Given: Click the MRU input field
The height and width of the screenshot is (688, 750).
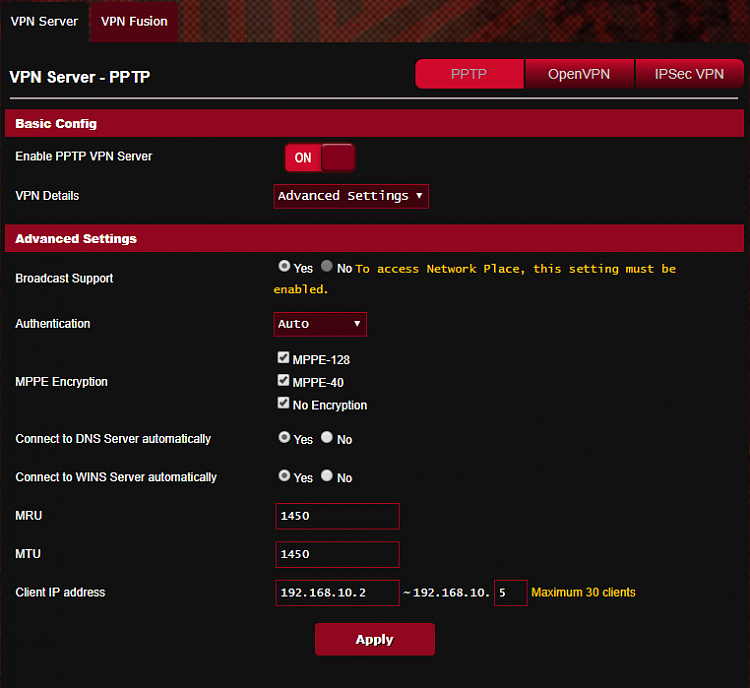Looking at the screenshot, I should click(337, 516).
